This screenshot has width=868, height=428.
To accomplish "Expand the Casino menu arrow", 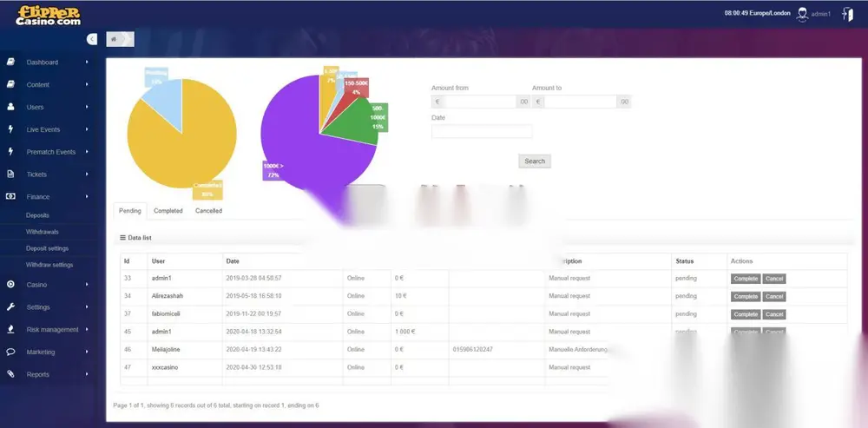I will click(x=87, y=284).
